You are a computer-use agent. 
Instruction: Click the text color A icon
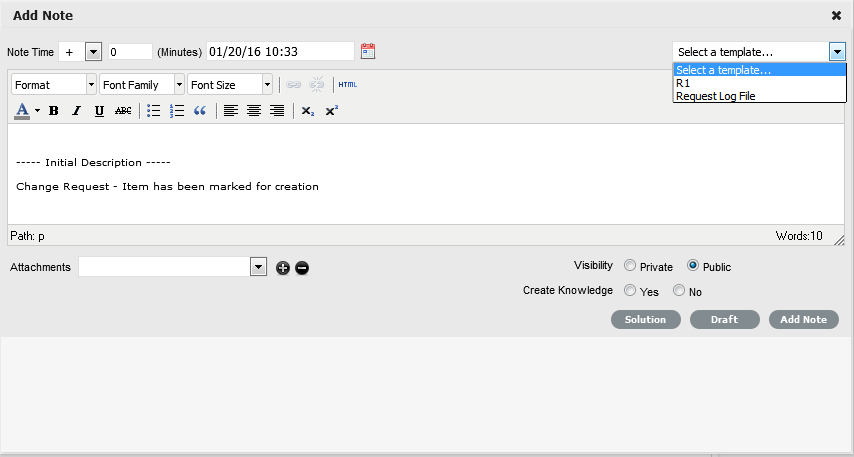22,111
